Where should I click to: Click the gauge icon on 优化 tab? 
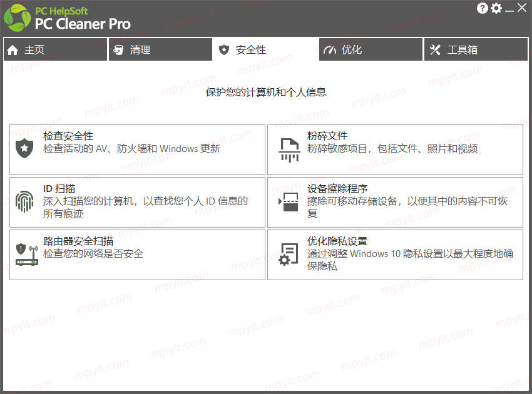coord(329,50)
